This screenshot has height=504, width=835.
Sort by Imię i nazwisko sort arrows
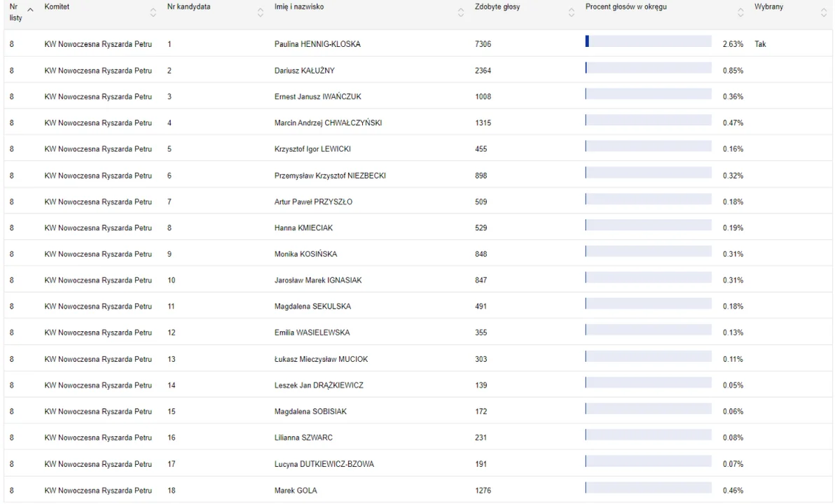(x=461, y=12)
